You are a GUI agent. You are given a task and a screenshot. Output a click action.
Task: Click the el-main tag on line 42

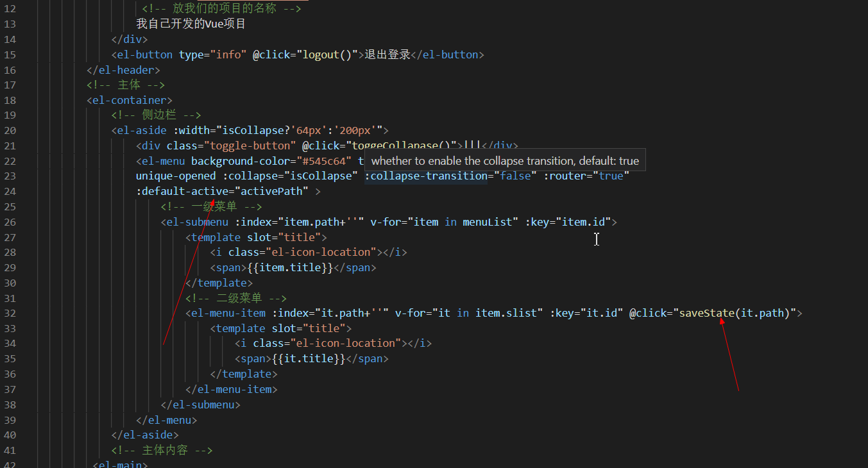pyautogui.click(x=121, y=464)
